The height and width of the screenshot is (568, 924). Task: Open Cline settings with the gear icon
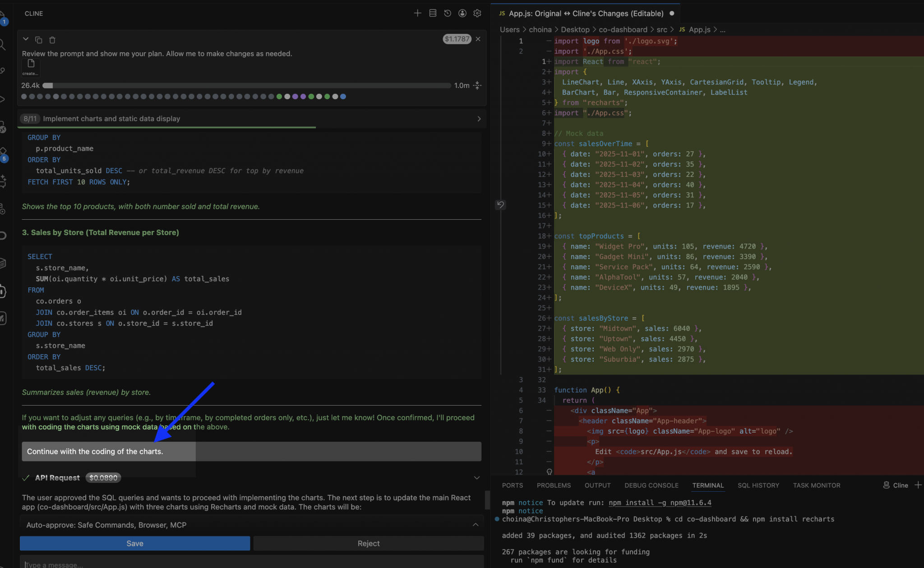[477, 13]
